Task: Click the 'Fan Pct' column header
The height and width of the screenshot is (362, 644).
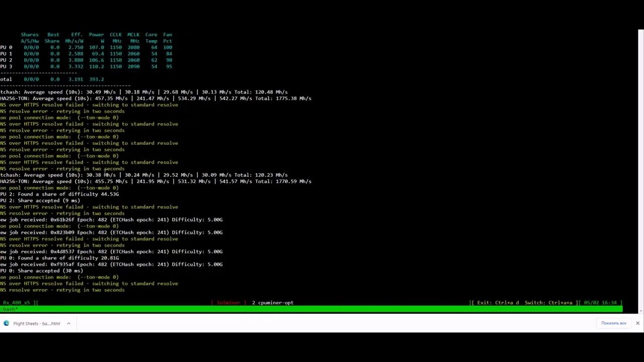Action: coord(168,38)
